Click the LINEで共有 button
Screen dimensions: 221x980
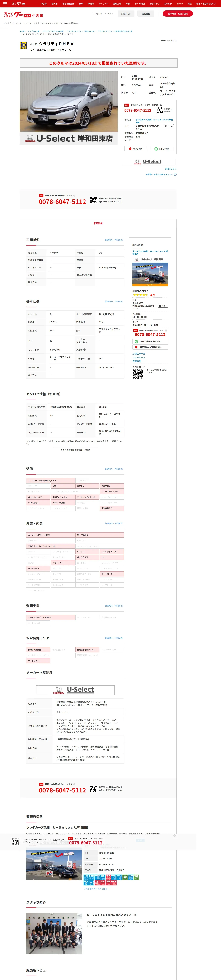[x=162, y=149]
